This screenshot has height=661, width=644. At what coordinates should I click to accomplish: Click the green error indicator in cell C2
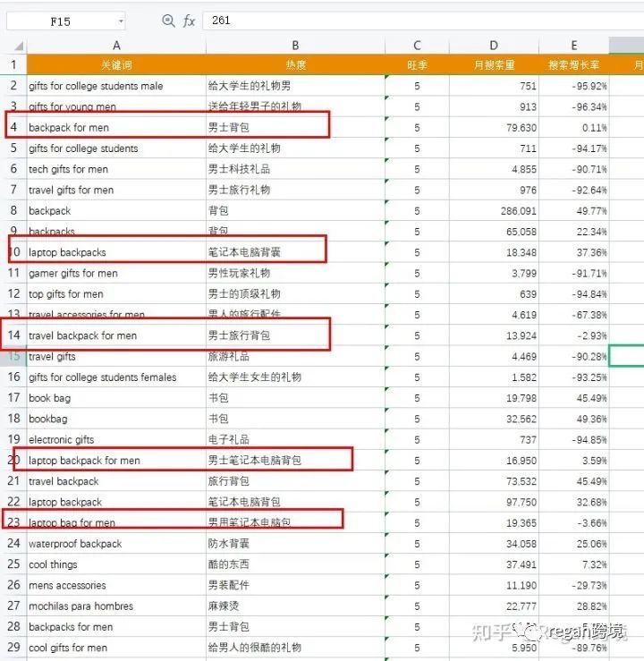point(387,77)
